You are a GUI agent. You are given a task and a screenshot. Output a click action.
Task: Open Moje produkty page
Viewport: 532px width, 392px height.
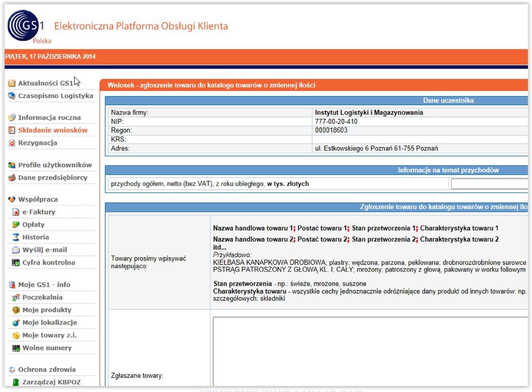[x=47, y=310]
